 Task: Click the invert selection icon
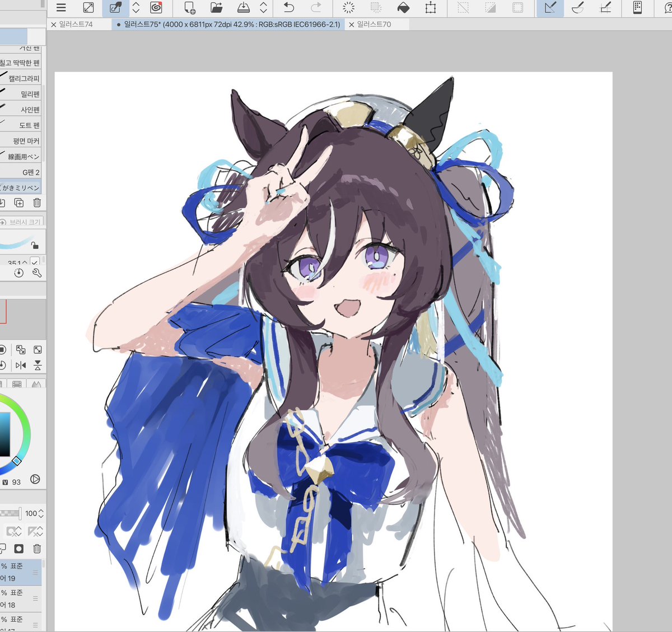491,8
